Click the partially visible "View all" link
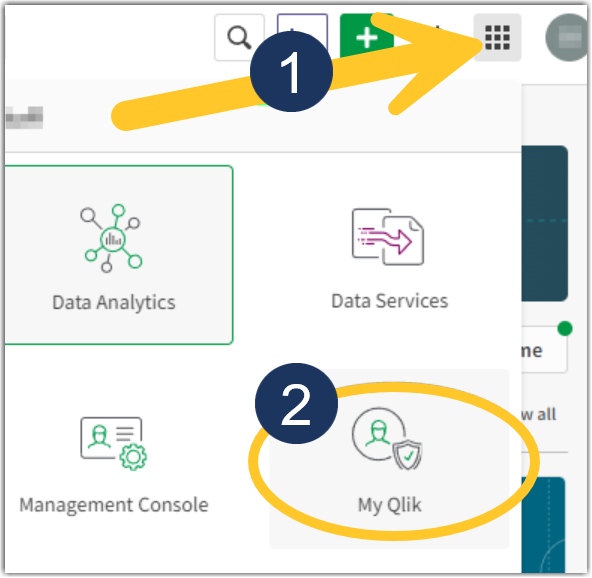The width and height of the screenshot is (592, 578). 538,415
